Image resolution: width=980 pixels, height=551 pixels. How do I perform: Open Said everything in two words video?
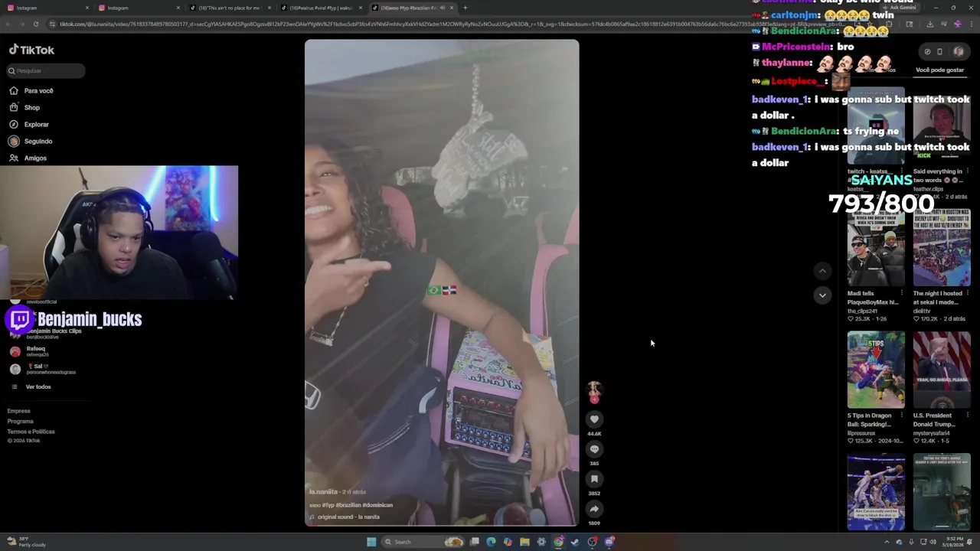[941, 126]
